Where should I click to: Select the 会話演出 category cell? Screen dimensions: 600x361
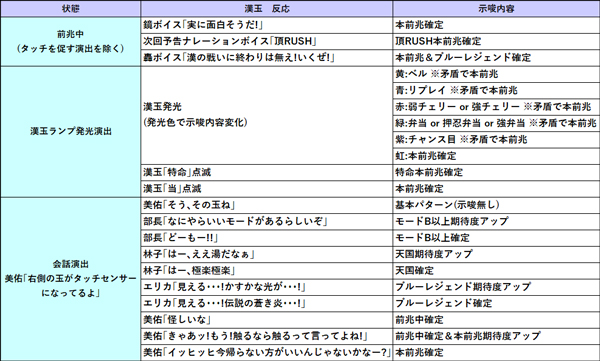point(70,279)
